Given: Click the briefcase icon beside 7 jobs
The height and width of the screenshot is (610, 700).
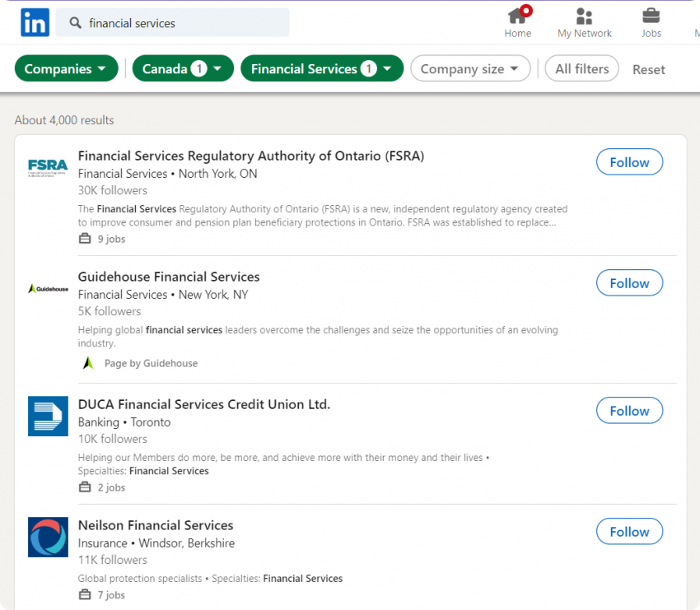Looking at the screenshot, I should (x=85, y=595).
